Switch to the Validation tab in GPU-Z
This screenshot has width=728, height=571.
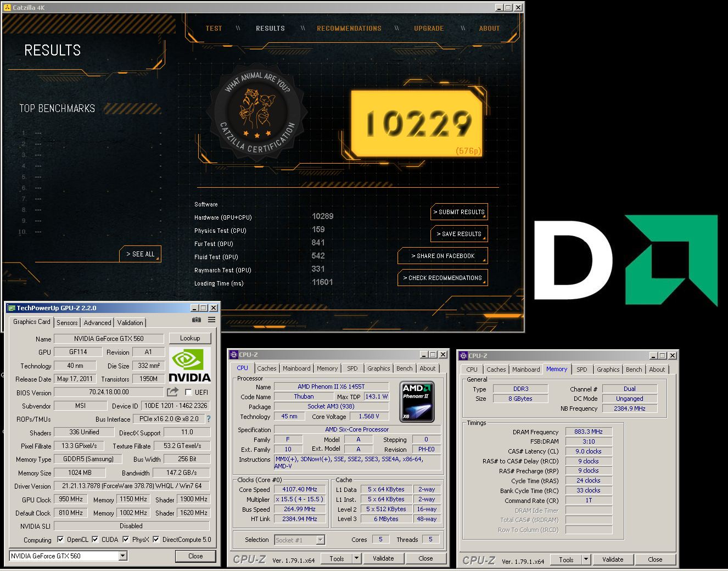130,323
